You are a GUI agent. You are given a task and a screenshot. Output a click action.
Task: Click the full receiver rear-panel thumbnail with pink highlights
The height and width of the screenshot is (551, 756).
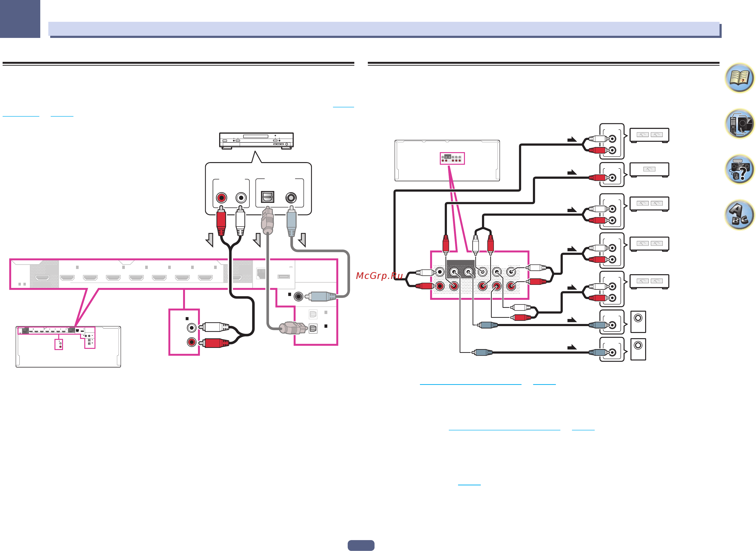(68, 346)
